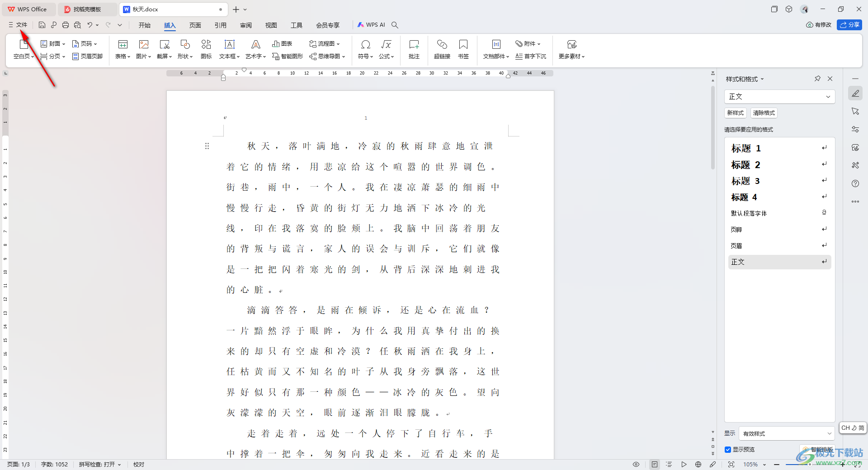Insert WordArt using 艺术字
This screenshot has width=868, height=470.
tap(256, 44)
